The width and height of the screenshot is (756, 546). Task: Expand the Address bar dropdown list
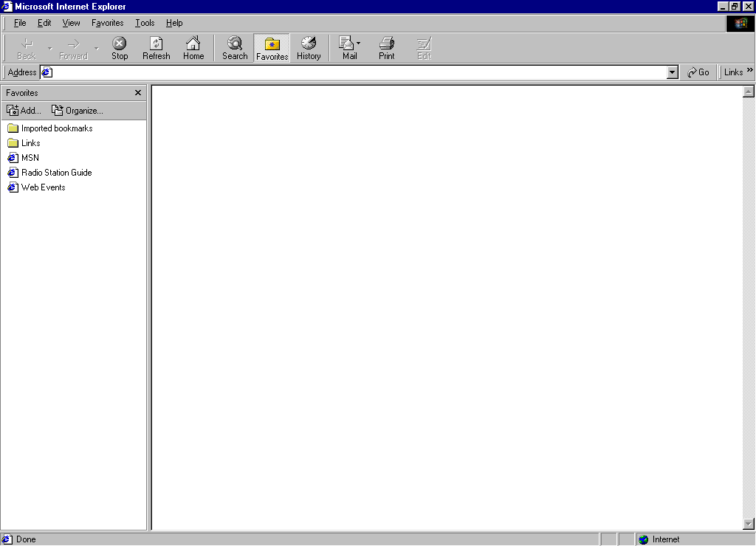coord(672,72)
